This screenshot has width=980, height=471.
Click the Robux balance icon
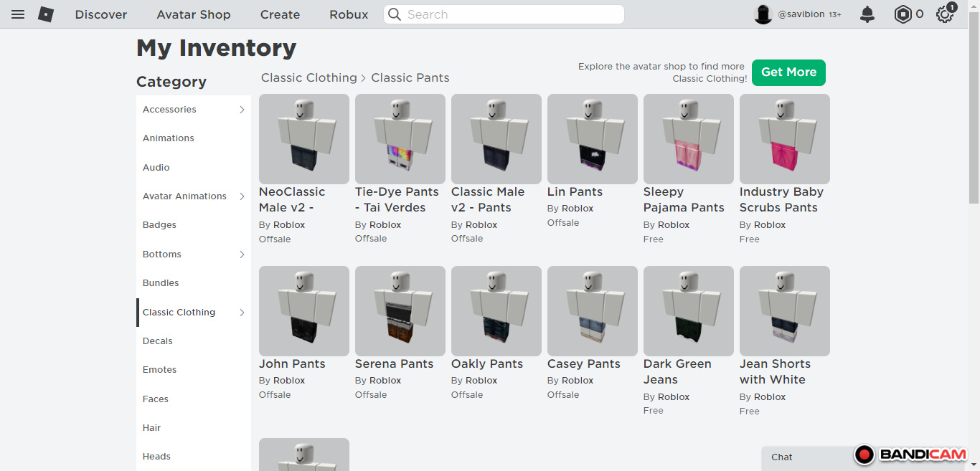(x=903, y=14)
